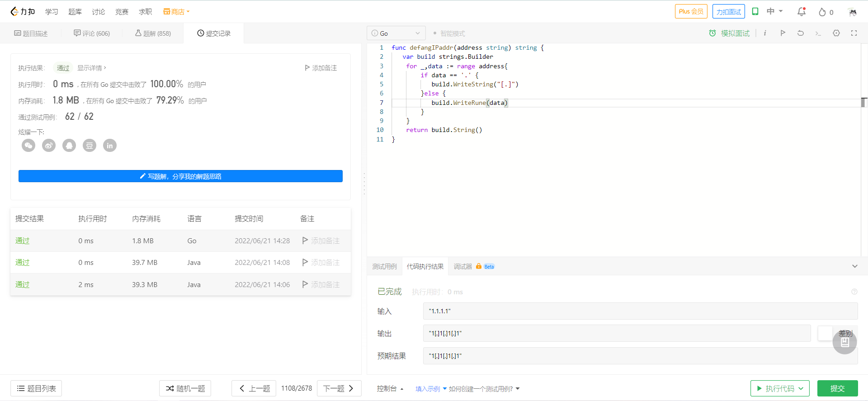Select the 提交记录 tab

pos(214,33)
